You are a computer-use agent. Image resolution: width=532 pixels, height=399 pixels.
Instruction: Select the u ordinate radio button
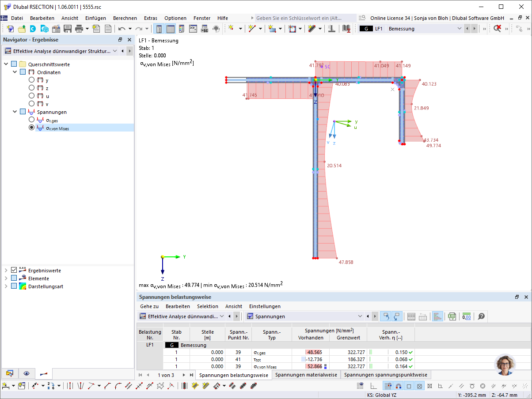pos(31,96)
